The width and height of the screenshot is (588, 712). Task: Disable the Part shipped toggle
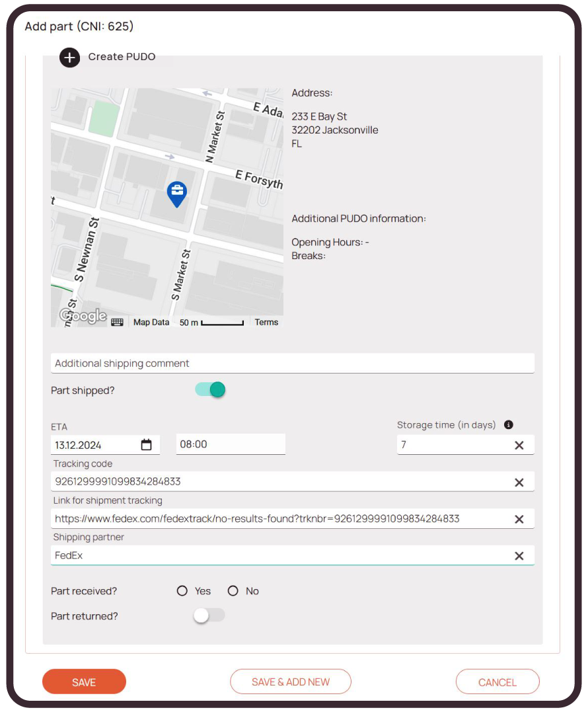pyautogui.click(x=211, y=390)
